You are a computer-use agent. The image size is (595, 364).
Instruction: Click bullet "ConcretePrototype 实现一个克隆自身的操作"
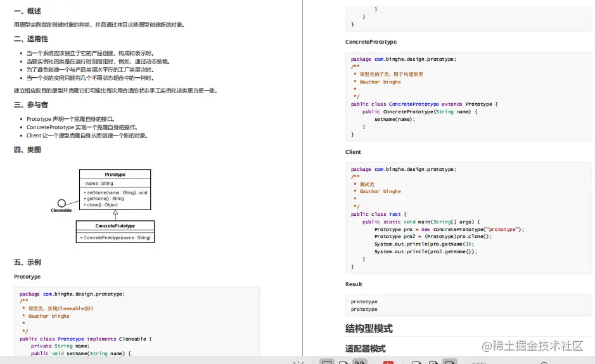82,127
